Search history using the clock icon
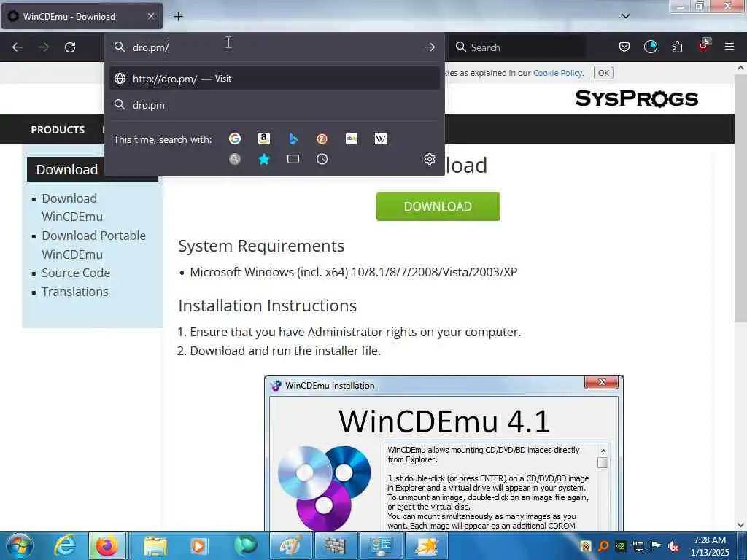The height and width of the screenshot is (560, 747). click(x=322, y=159)
